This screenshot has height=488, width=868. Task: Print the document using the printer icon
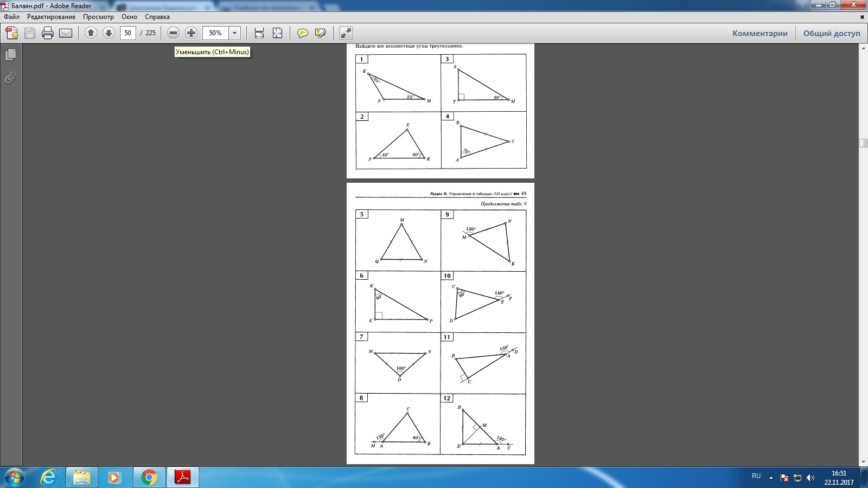(x=48, y=33)
